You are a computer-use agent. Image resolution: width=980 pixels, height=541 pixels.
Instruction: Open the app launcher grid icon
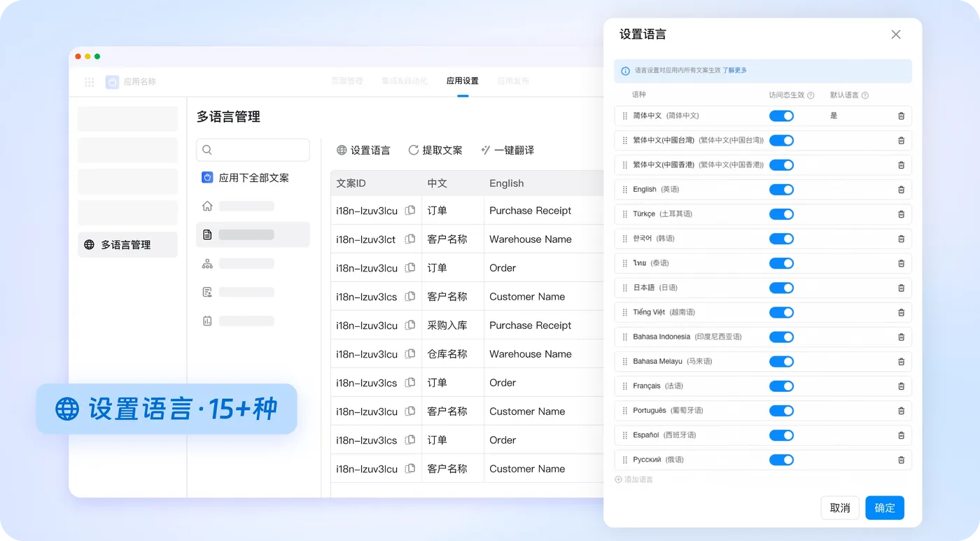tap(90, 82)
